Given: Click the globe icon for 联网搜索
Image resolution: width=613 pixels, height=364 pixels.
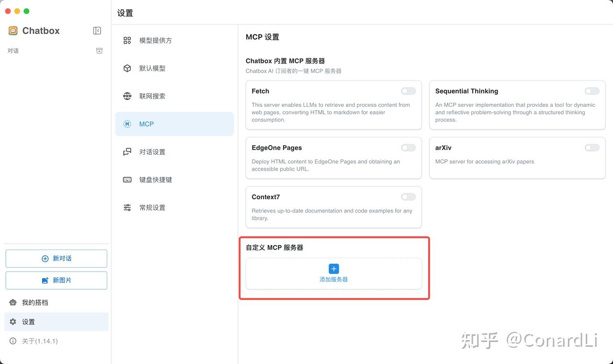Looking at the screenshot, I should [x=127, y=96].
